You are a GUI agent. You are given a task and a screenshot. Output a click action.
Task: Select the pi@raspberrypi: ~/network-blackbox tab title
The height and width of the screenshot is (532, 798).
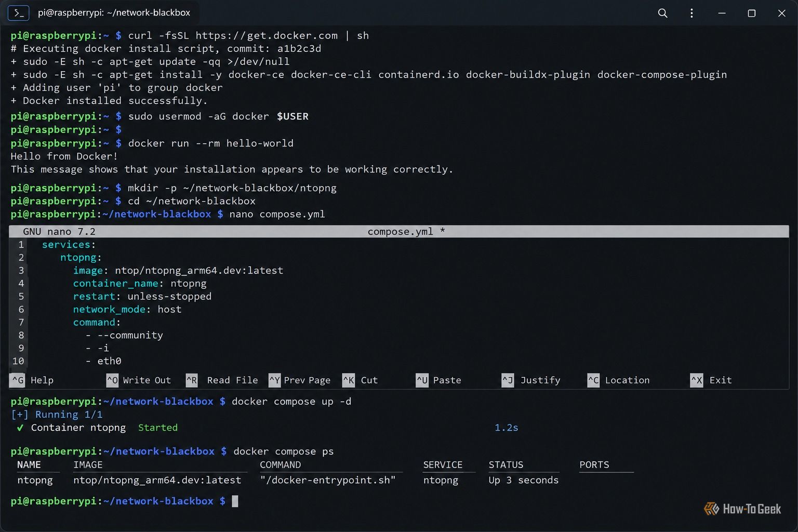(x=114, y=12)
